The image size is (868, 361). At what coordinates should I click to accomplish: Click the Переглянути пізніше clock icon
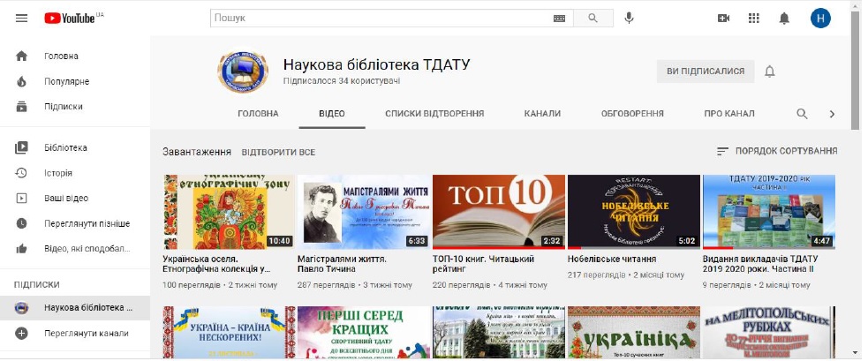pyautogui.click(x=21, y=223)
